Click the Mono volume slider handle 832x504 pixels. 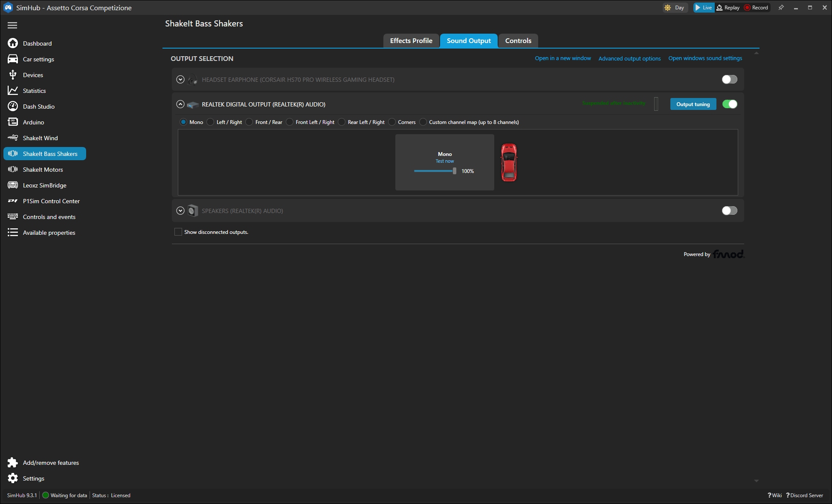coord(455,171)
